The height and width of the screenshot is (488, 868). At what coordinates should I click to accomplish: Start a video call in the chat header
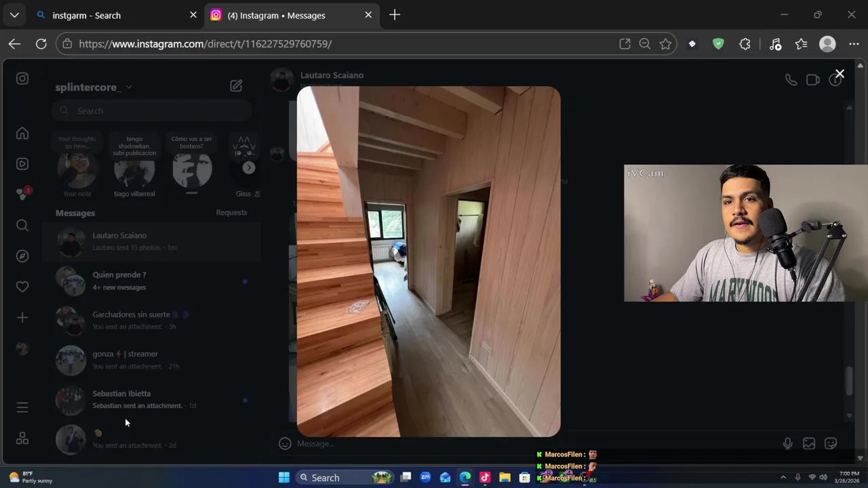813,80
